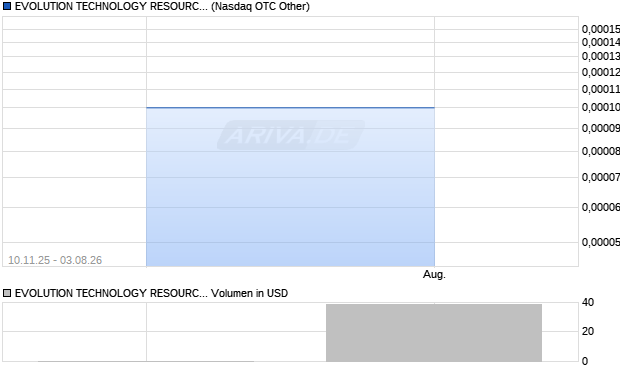Image resolution: width=620 pixels, height=371 pixels.
Task: Click the blue price legend square
Action: (x=7, y=6)
